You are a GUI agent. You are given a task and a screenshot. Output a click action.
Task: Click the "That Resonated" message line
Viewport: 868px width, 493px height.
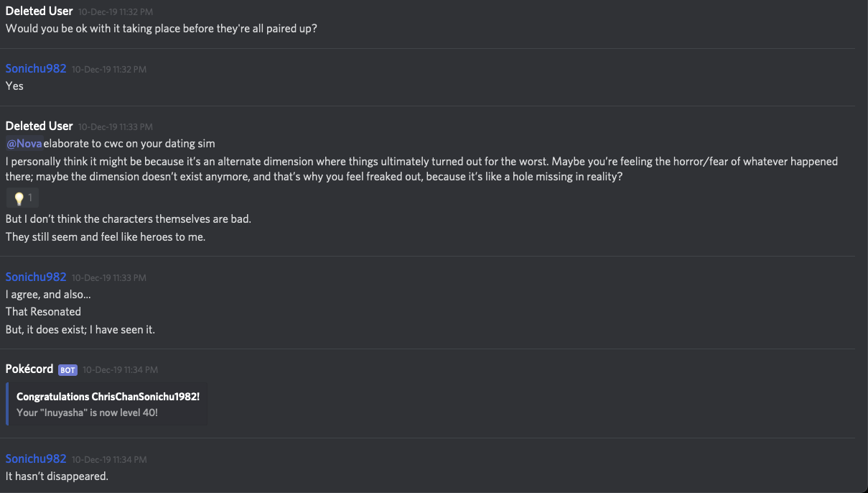pos(43,312)
